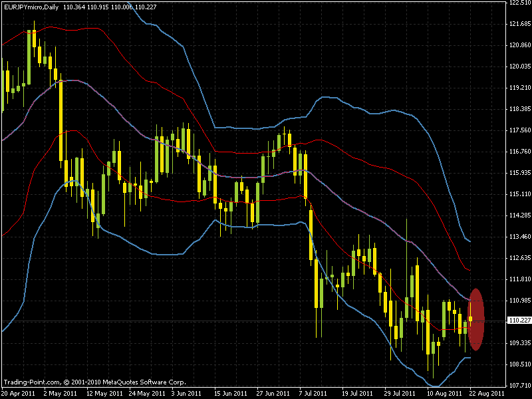Select the 115.110 price level label
The height and width of the screenshot is (399, 532).
pos(520,194)
